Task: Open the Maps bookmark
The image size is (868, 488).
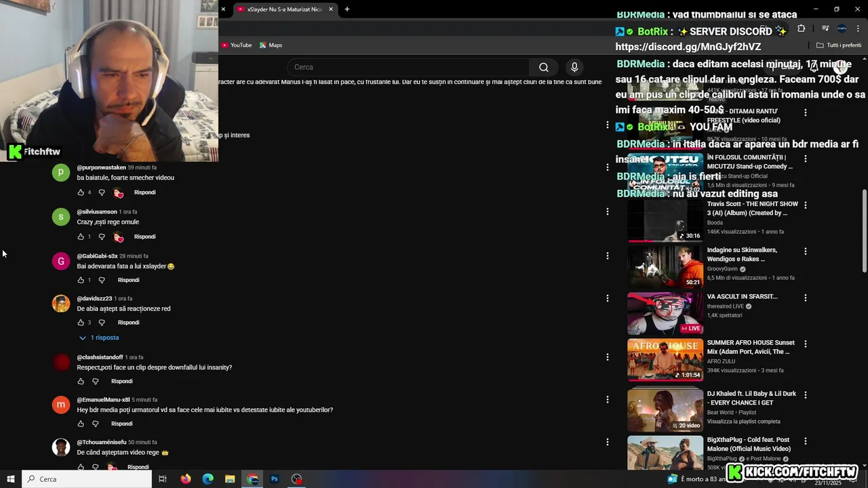Action: click(271, 45)
